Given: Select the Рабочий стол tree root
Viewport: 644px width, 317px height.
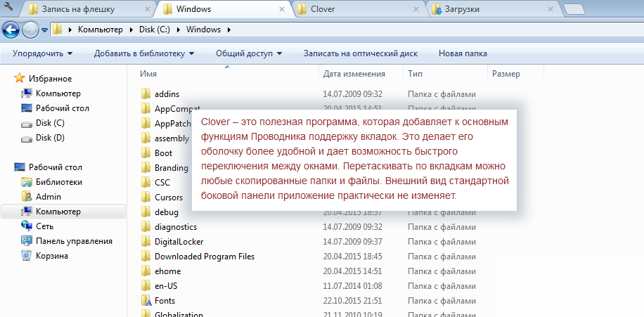Looking at the screenshot, I should click(56, 167).
